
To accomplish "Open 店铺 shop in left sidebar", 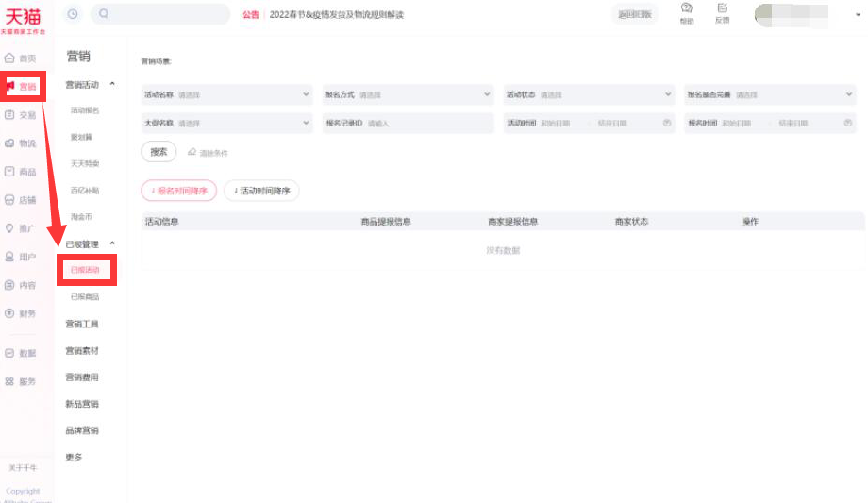I will (x=21, y=200).
